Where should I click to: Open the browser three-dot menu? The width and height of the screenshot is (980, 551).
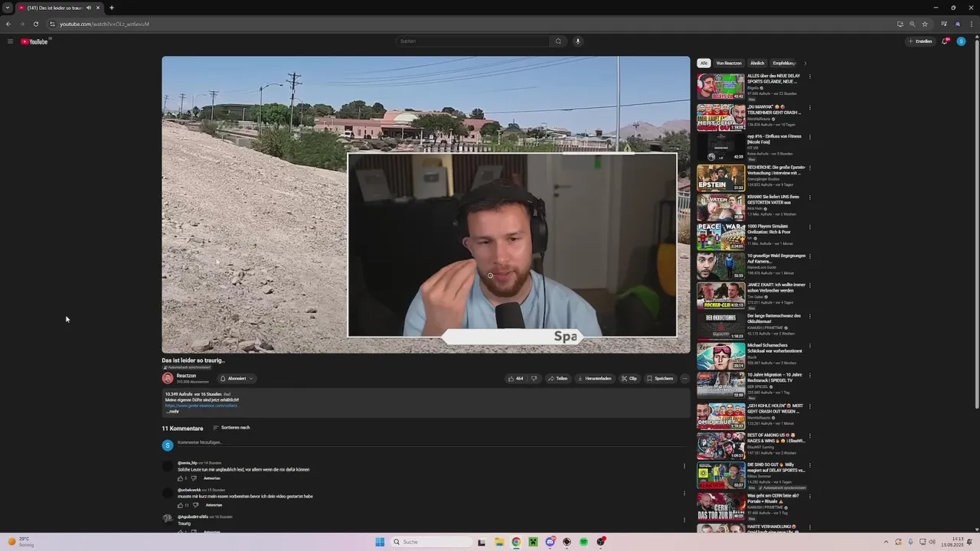pos(970,24)
